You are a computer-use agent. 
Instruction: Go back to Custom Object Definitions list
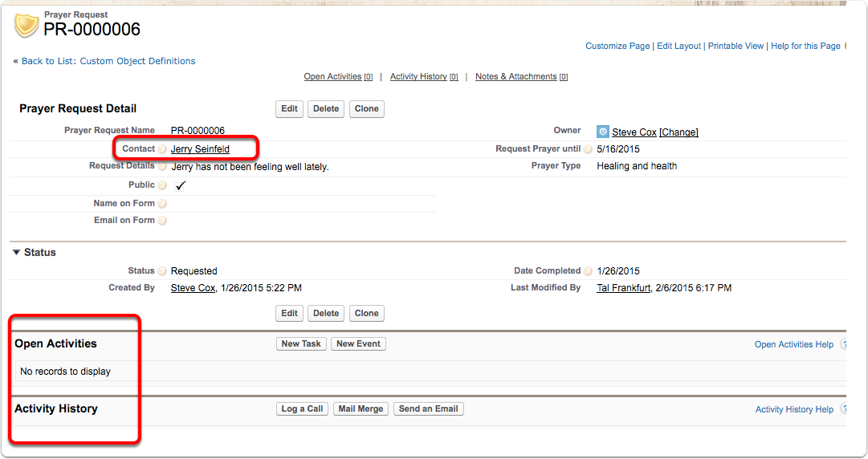[108, 61]
